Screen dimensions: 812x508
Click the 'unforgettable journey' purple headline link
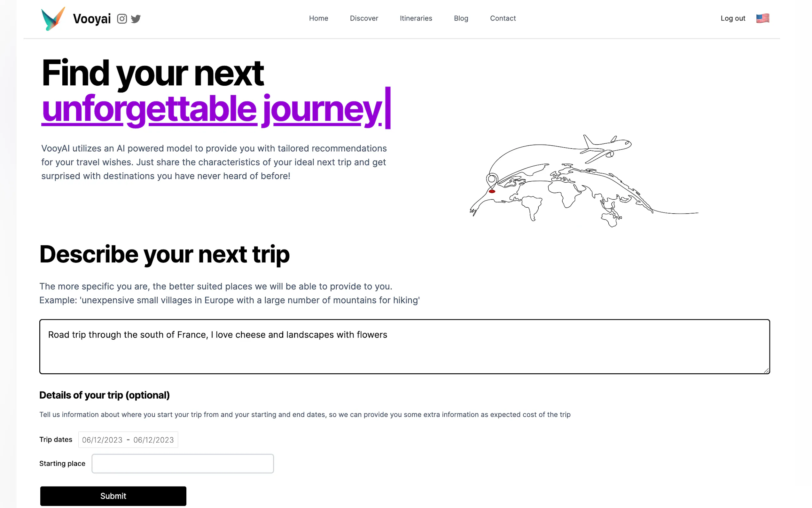click(x=212, y=109)
